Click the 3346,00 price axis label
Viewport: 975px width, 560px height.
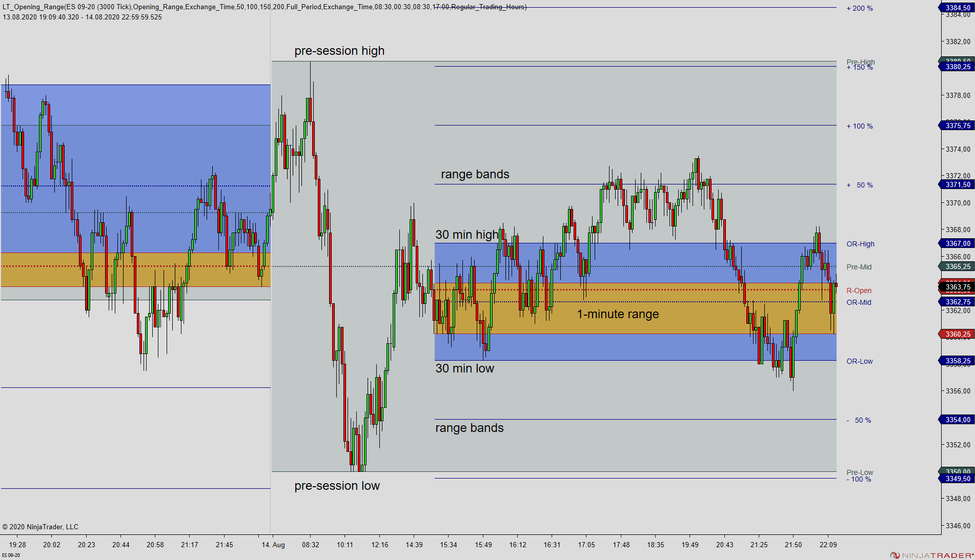(x=958, y=526)
